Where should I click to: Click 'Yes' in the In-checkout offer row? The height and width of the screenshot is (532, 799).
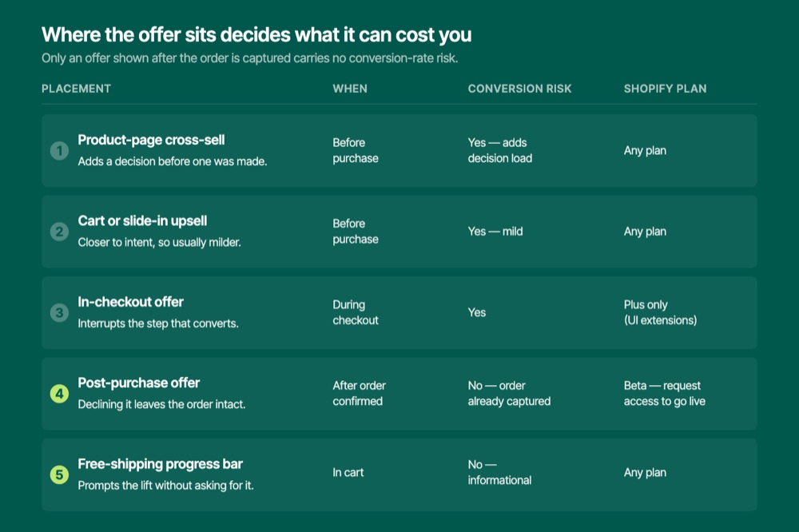click(x=477, y=312)
